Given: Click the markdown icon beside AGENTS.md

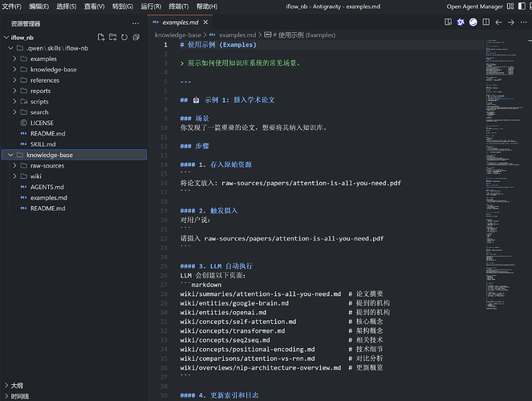Looking at the screenshot, I should tap(24, 187).
